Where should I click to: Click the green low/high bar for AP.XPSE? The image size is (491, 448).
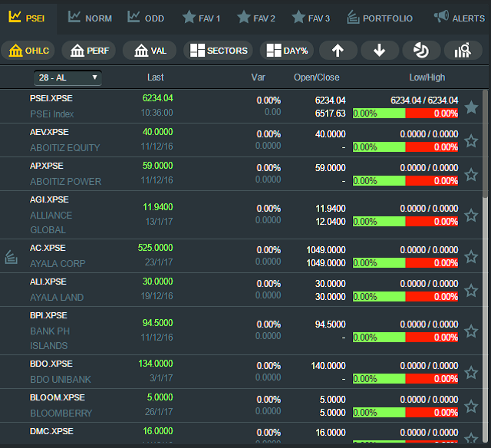click(378, 181)
